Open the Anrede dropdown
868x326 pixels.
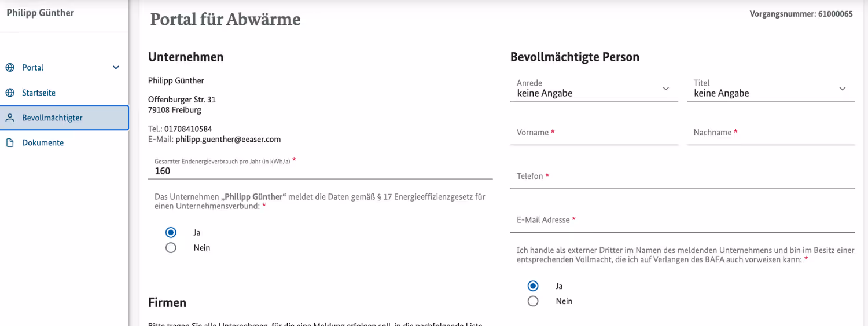[594, 89]
